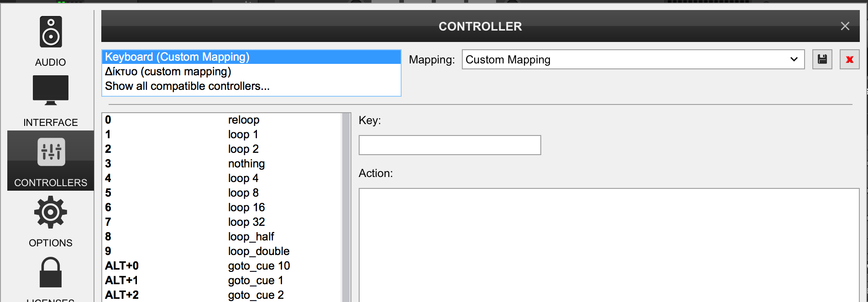Select the Δίκτυο (custom mapping) controller
The height and width of the screenshot is (302, 868).
click(x=168, y=72)
